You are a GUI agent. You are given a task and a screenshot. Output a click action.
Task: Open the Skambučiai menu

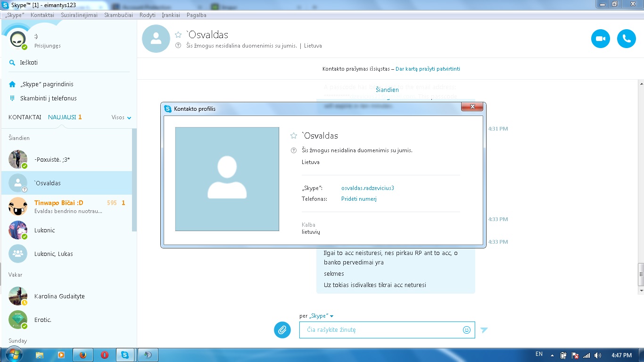point(119,15)
